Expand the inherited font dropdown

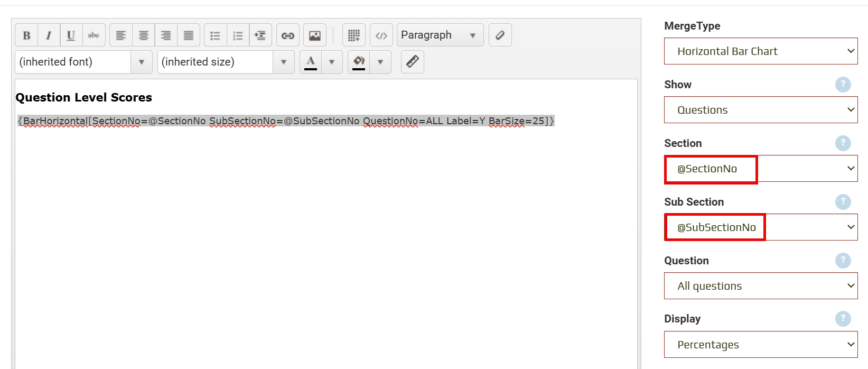[141, 62]
